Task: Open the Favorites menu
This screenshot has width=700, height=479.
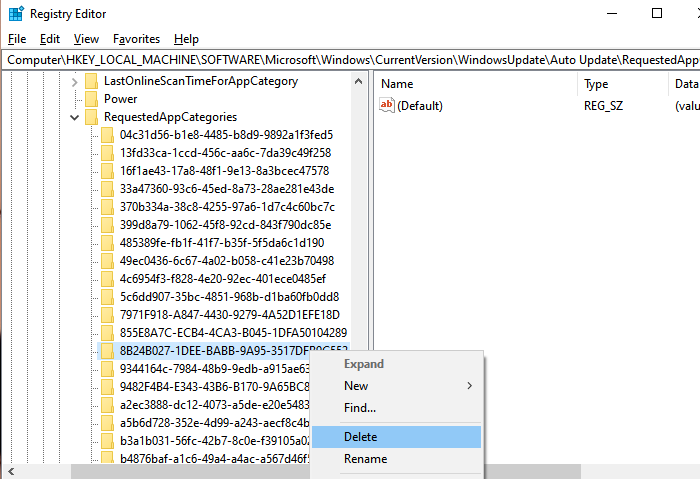Action: pos(136,39)
